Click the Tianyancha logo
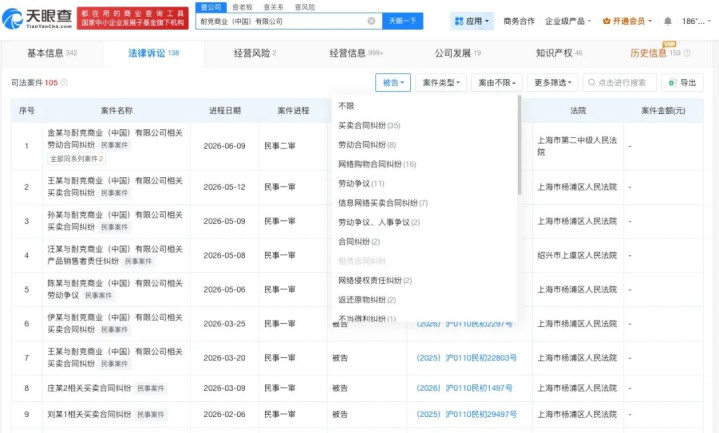Screen dimensions: 719x433 pos(37,18)
